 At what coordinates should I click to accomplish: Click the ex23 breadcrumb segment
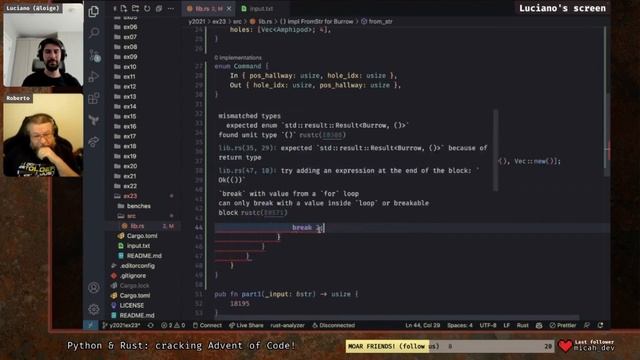coord(219,21)
